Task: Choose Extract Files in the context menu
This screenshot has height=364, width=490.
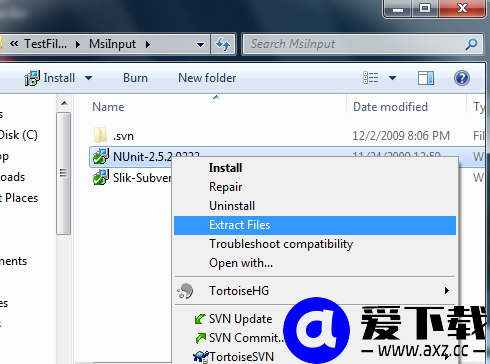Action: (x=315, y=225)
